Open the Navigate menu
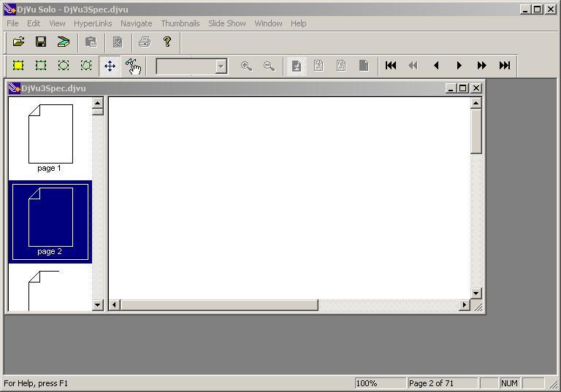The width and height of the screenshot is (561, 392). [136, 23]
